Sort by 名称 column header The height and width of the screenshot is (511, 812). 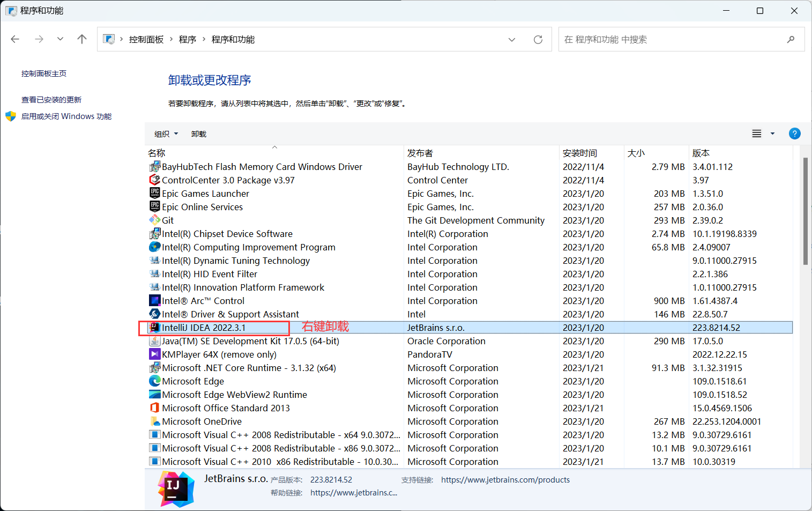pyautogui.click(x=274, y=153)
